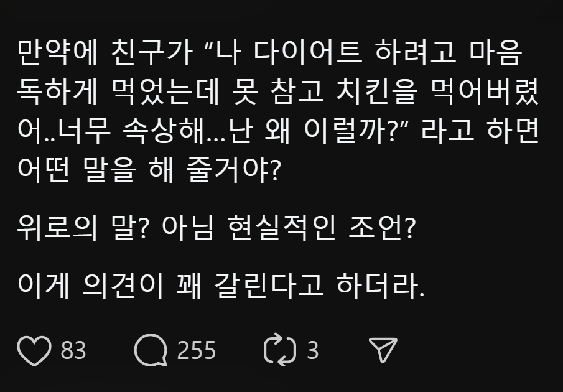Click the sentence "이게 의견이 꽤 갈린다고 하더라."
Image resolution: width=563 pixels, height=392 pixels.
[x=221, y=286]
